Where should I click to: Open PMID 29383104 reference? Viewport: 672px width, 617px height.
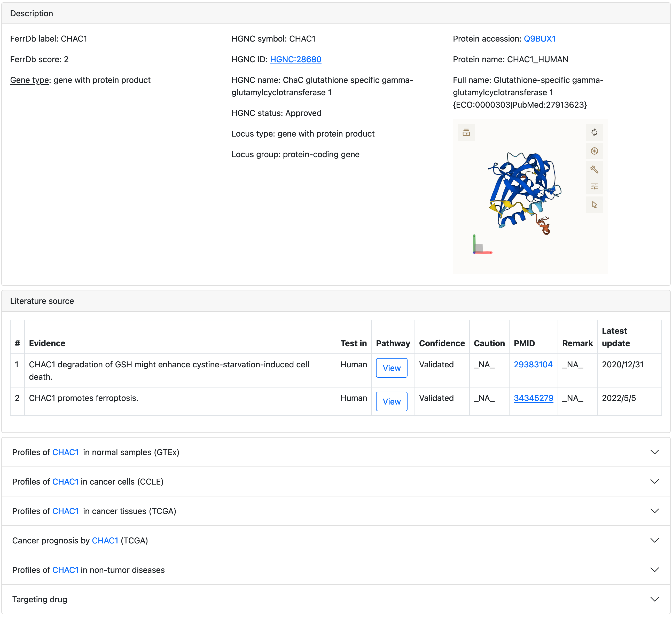coord(533,365)
